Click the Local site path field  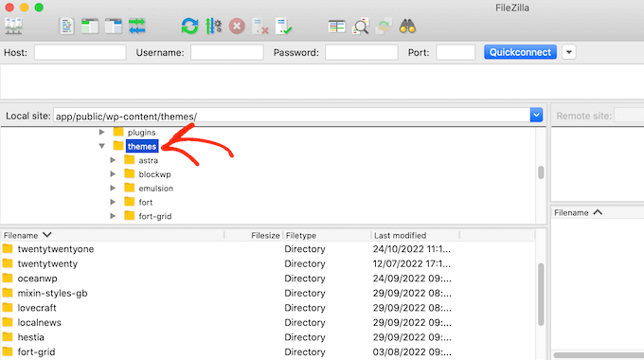pyautogui.click(x=292, y=116)
